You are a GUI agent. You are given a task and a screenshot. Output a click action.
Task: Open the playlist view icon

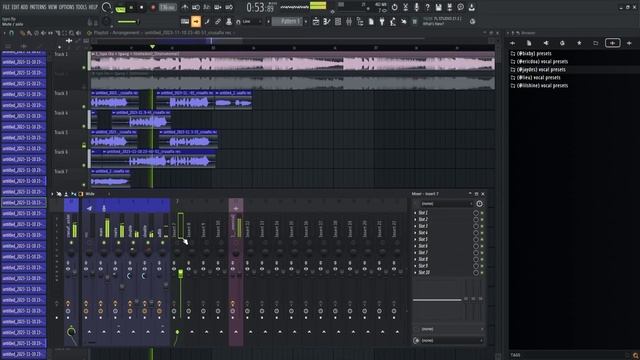pos(316,22)
